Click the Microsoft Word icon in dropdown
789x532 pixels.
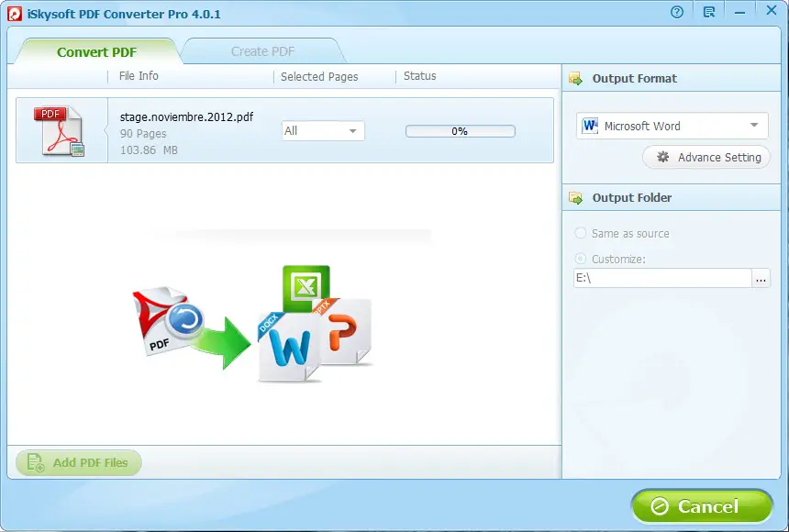tap(590, 126)
